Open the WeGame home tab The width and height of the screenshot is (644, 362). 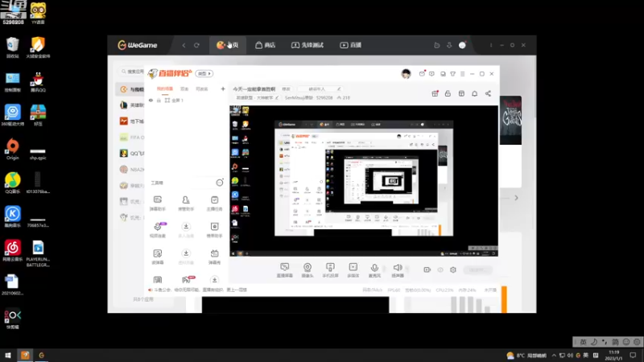(228, 45)
